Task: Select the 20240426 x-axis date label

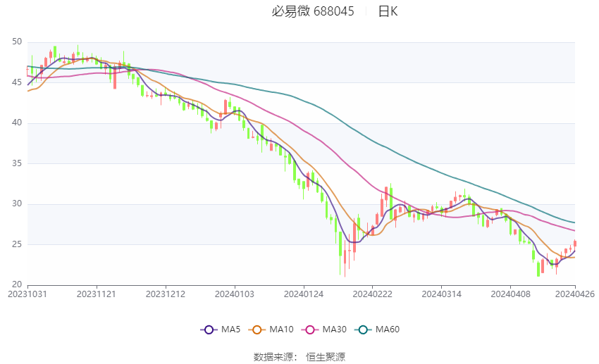Action: 574,294
